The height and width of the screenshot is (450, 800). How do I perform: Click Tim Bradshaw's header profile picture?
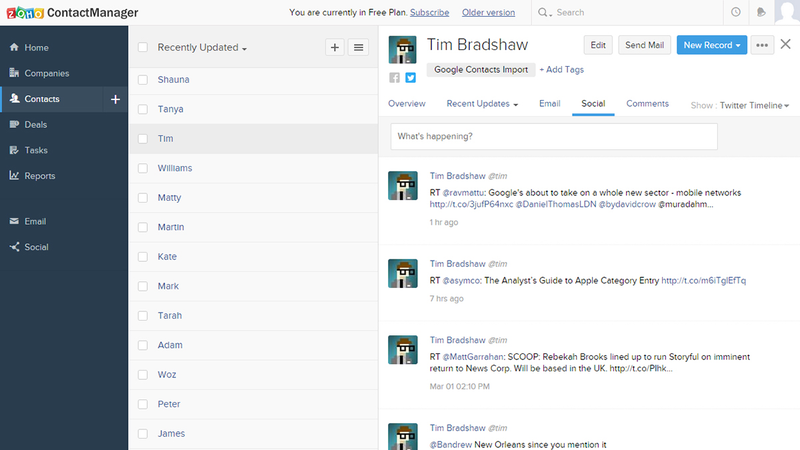[403, 49]
